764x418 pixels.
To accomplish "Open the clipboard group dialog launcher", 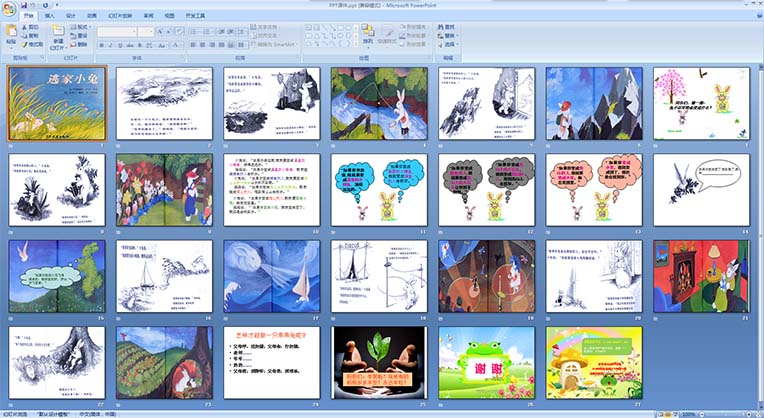I will [42, 57].
